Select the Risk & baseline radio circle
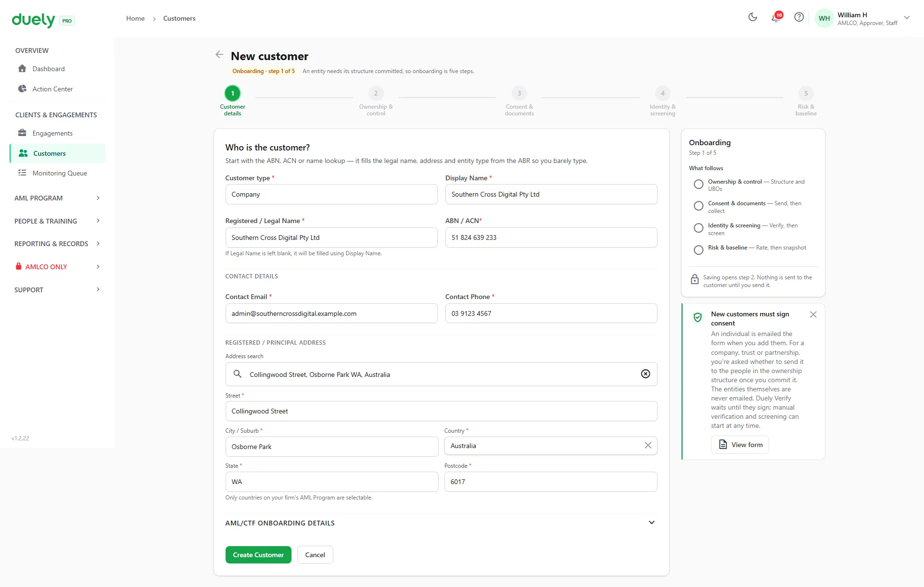This screenshot has width=924, height=587. [698, 250]
